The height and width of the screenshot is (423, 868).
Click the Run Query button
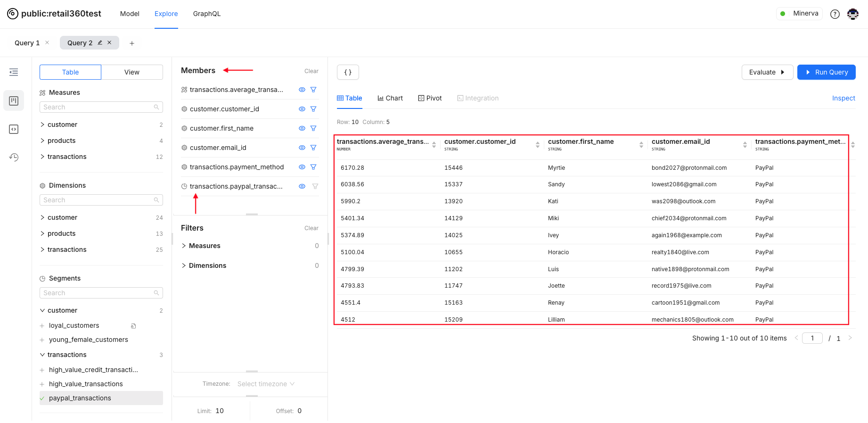(827, 72)
